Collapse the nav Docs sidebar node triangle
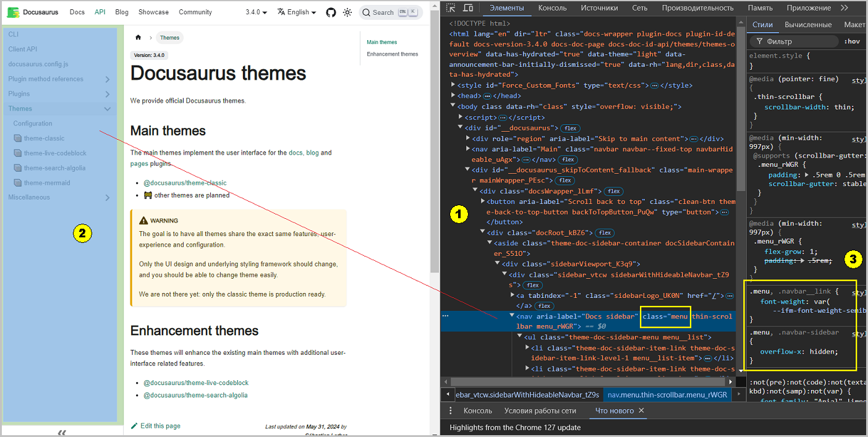Viewport: 868px width, 437px height. point(512,316)
